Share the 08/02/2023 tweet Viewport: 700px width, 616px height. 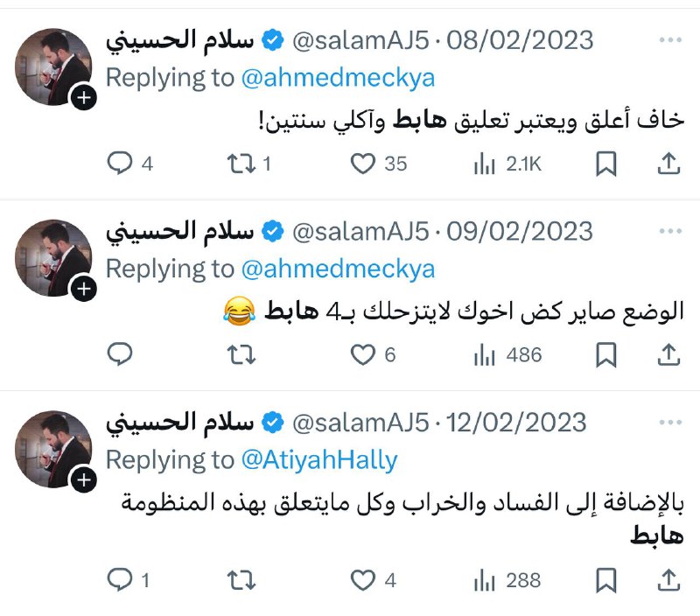point(668,164)
